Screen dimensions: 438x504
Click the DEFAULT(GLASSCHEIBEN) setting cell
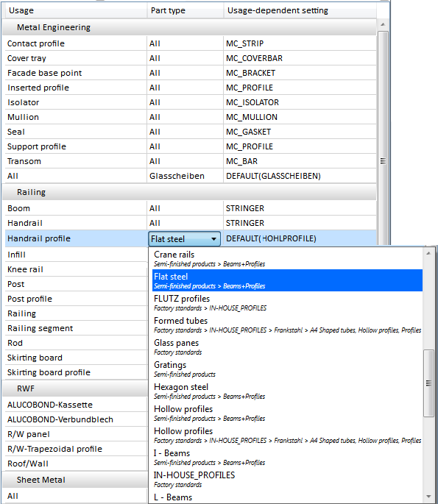pos(300,176)
